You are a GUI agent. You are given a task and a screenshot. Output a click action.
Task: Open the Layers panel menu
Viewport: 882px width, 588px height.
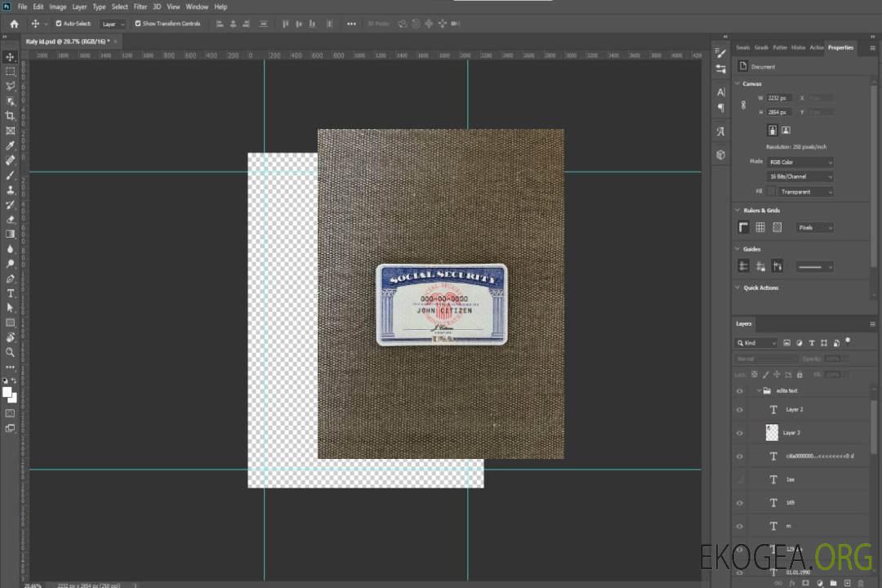(x=872, y=324)
